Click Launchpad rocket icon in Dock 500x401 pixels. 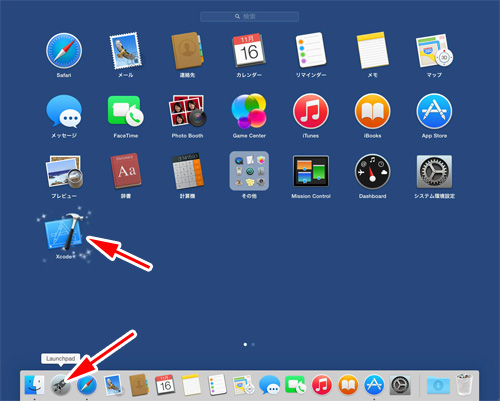pyautogui.click(x=60, y=385)
